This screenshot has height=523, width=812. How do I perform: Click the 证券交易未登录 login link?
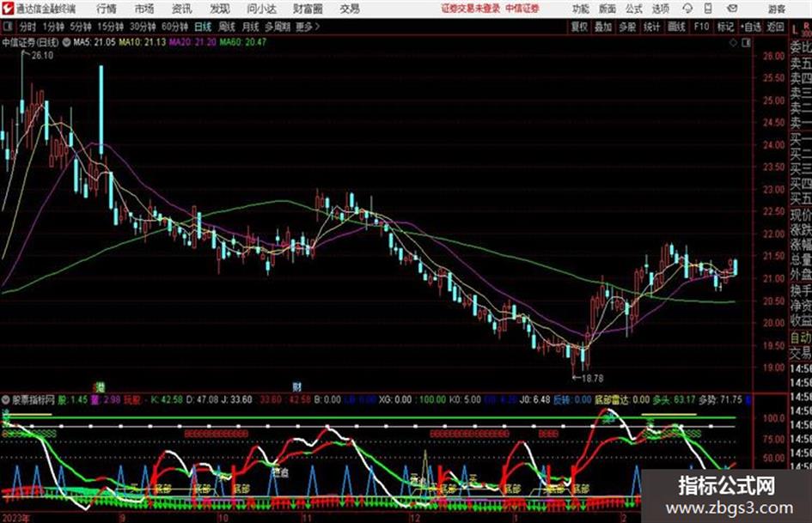point(471,9)
